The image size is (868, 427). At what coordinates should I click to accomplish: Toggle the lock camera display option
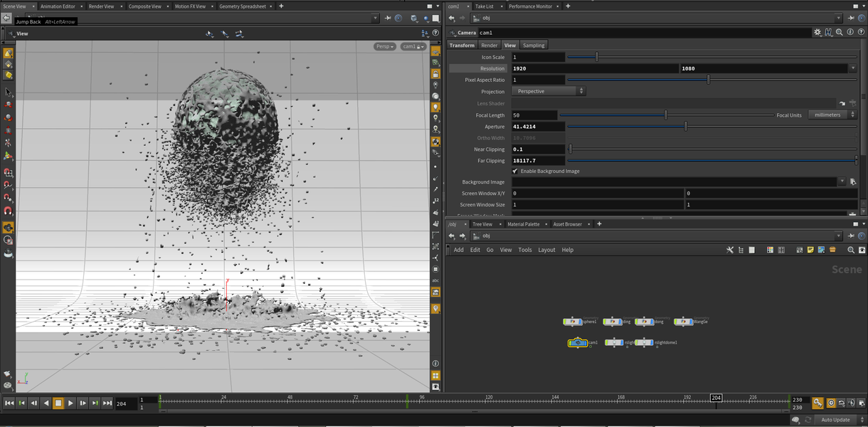[x=436, y=72]
